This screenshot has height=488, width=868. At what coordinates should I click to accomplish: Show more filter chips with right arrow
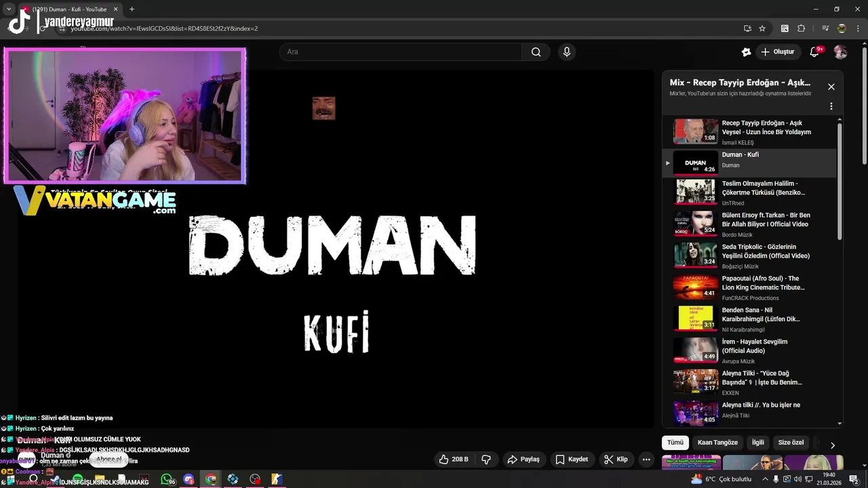tap(833, 445)
